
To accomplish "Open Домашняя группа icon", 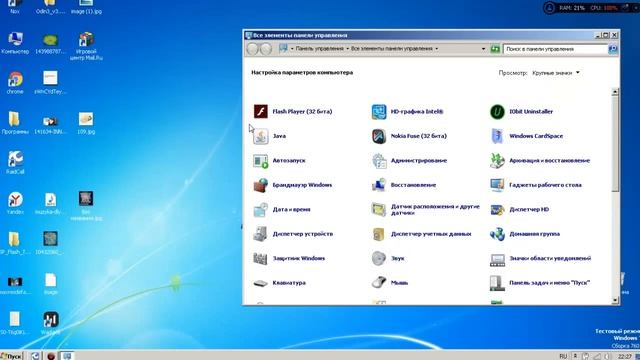I will coord(497,234).
